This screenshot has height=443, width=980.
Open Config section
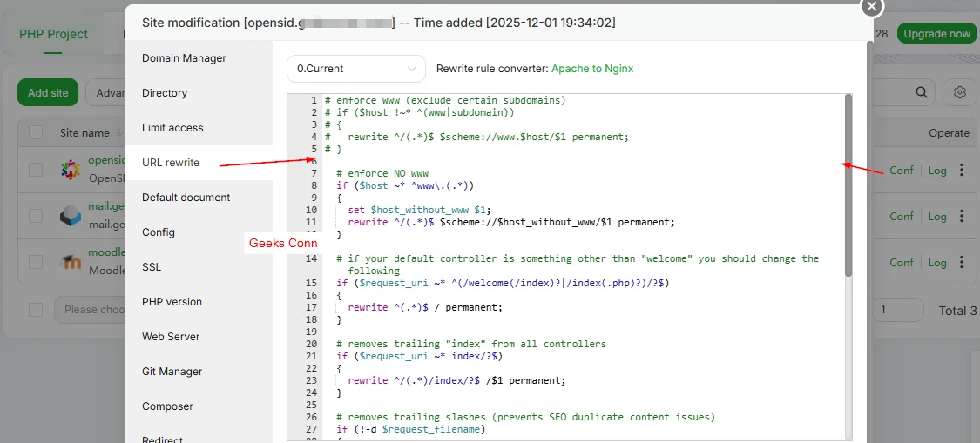[159, 232]
